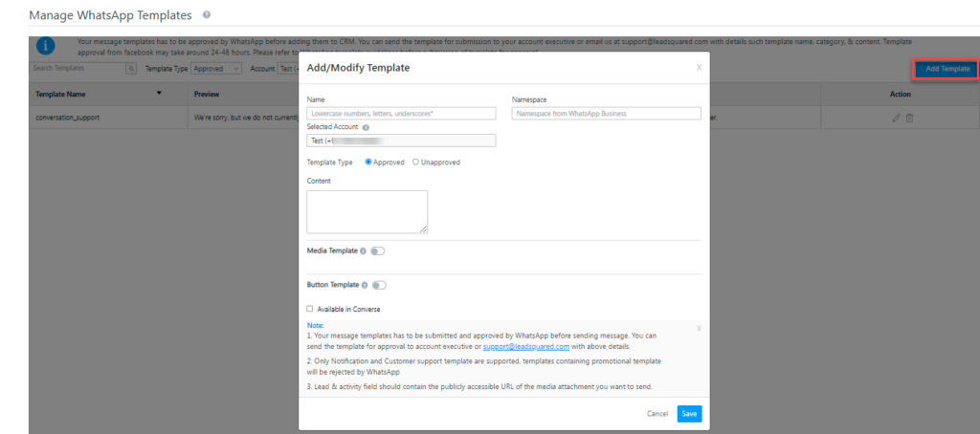The width and height of the screenshot is (980, 434).
Task: Check the Available in Converse checkbox
Action: coord(310,309)
